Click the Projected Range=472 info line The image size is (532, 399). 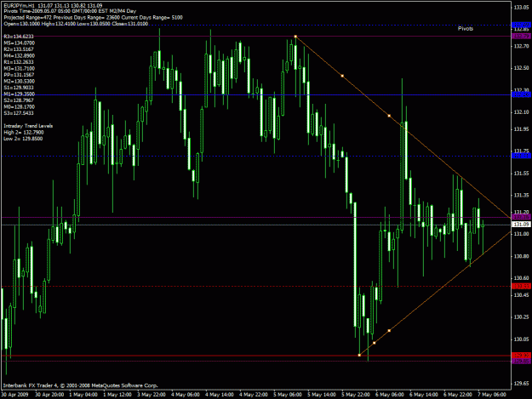(94, 18)
